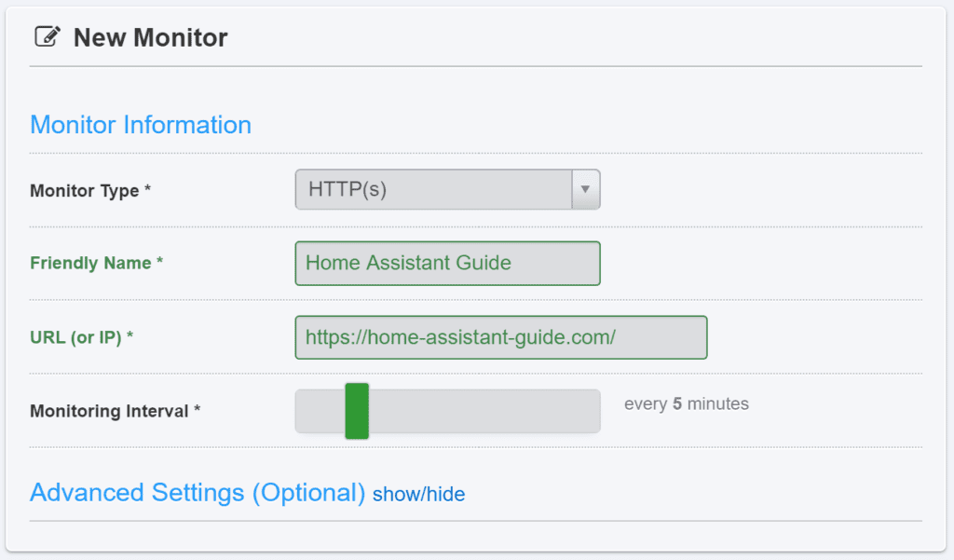The width and height of the screenshot is (954, 560).
Task: Click the Monitor Type label
Action: tap(90, 190)
